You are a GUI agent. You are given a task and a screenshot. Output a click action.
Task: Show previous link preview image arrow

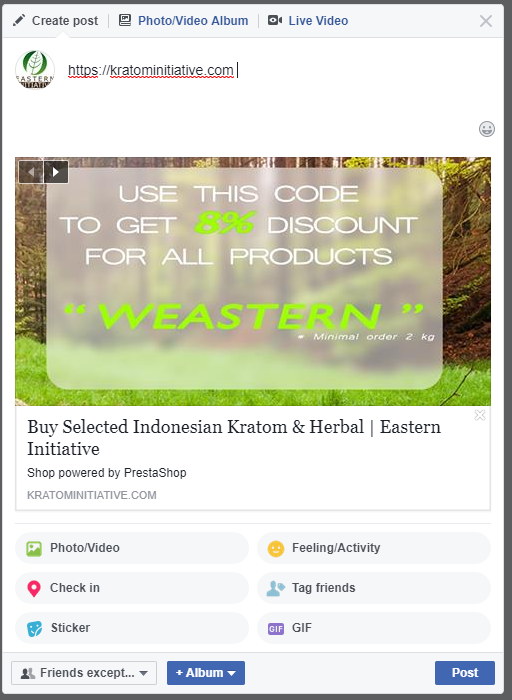(31, 172)
